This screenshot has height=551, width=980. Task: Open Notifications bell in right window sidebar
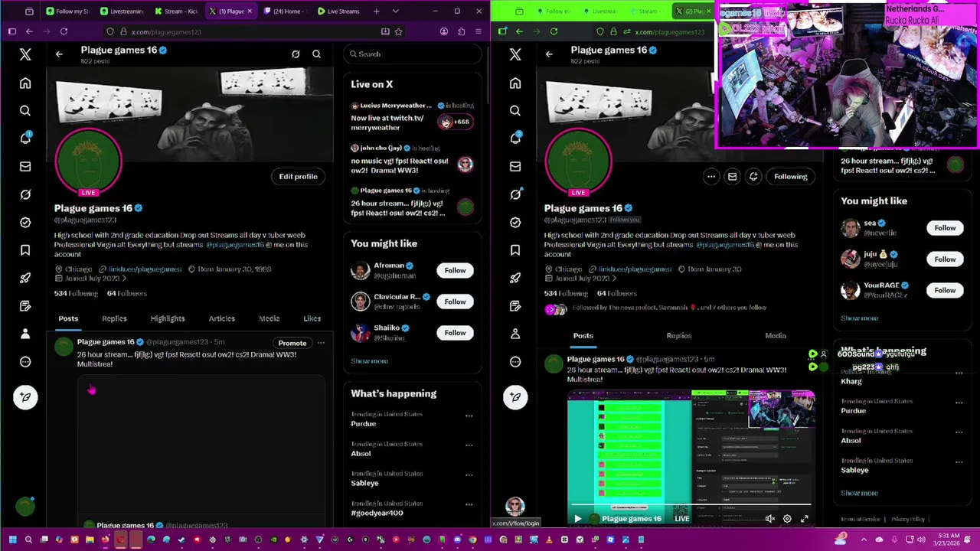click(515, 139)
